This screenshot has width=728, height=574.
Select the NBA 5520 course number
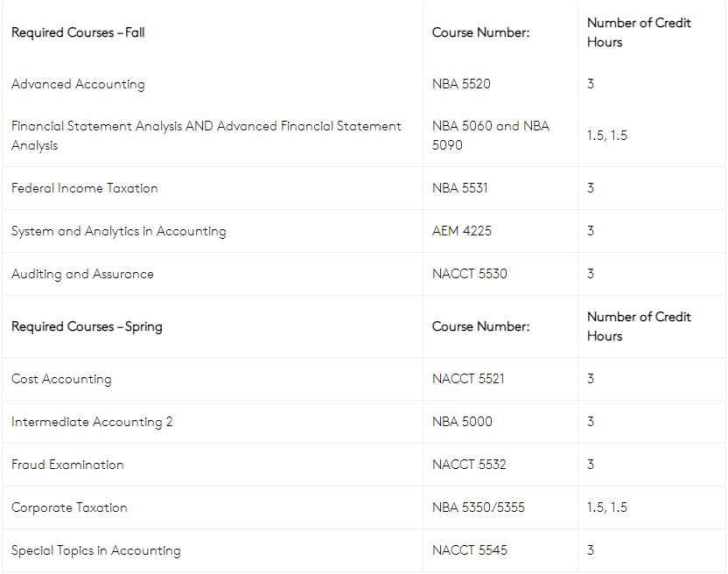coord(461,84)
